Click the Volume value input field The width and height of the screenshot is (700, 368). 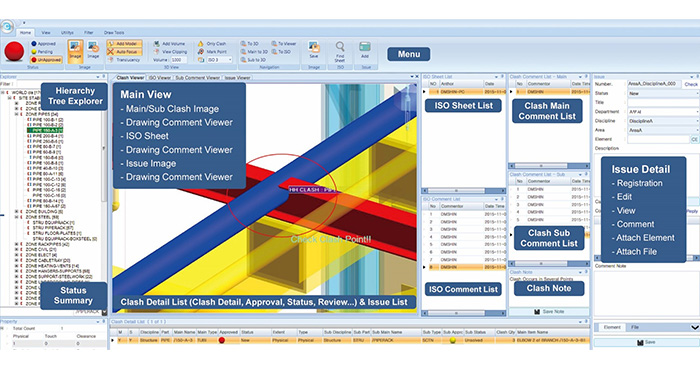179,60
